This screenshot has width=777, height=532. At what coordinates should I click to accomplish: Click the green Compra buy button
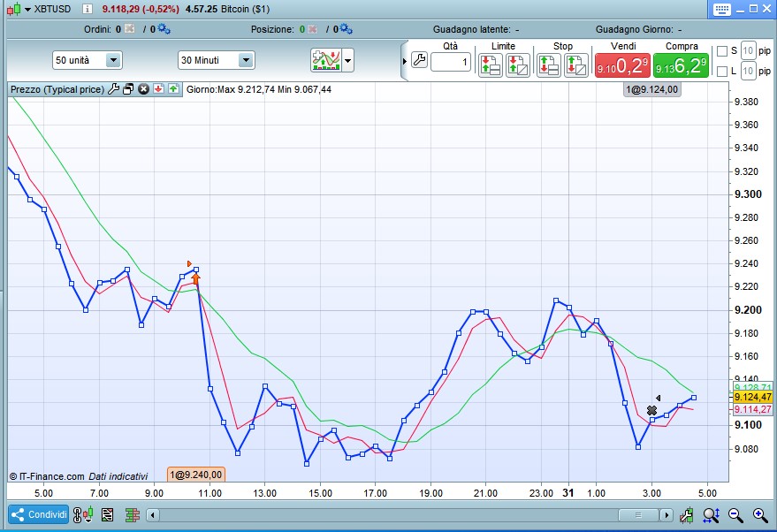point(681,65)
